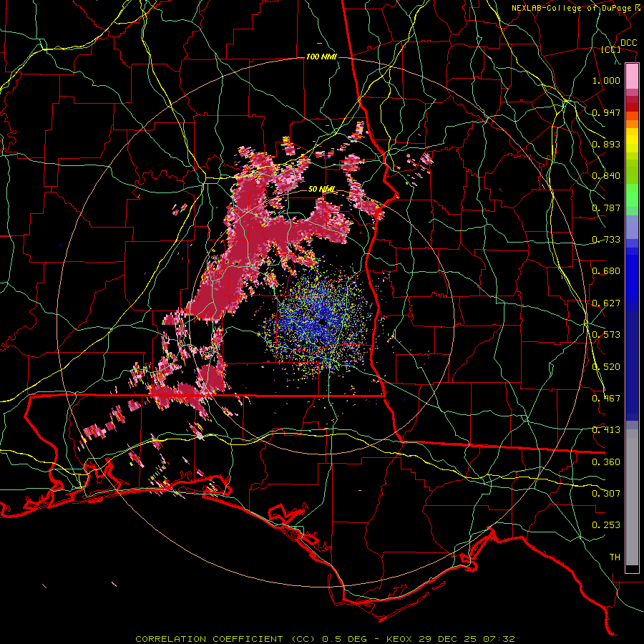
Task: Click the 0.627 scale value
Action: 606,303
